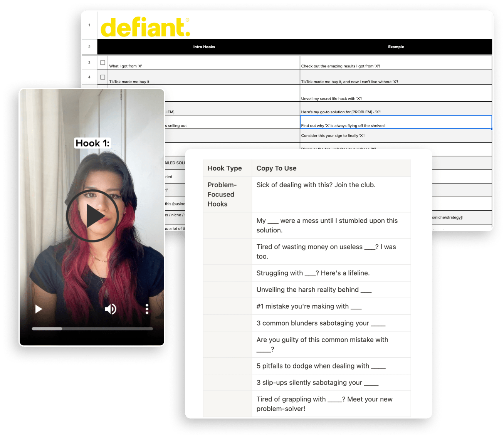The height and width of the screenshot is (437, 504).
Task: Tick the checkbox beside "What I got from 'X'"
Action: (102, 62)
